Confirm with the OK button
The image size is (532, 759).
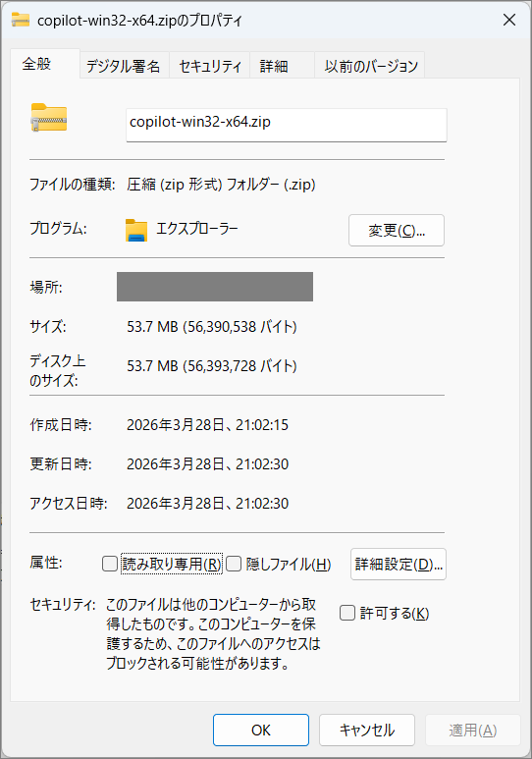point(261,730)
